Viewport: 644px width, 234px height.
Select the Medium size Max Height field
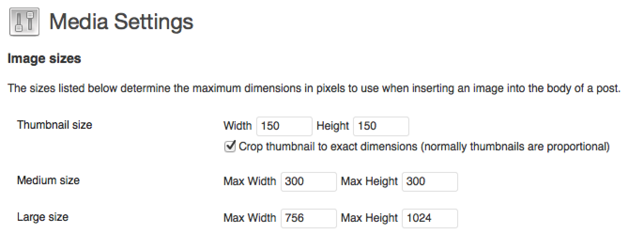[429, 181]
